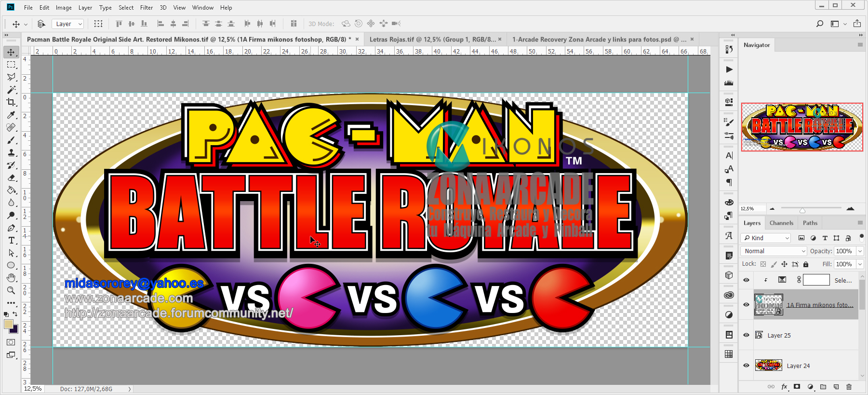868x395 pixels.
Task: Select the Path Selection tool
Action: pyautogui.click(x=11, y=253)
